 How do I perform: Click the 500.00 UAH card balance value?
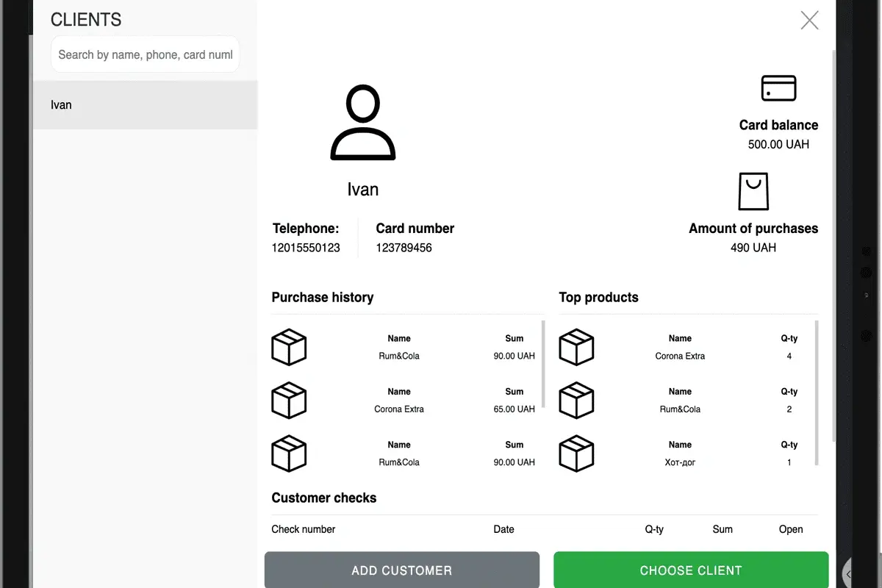coord(778,144)
